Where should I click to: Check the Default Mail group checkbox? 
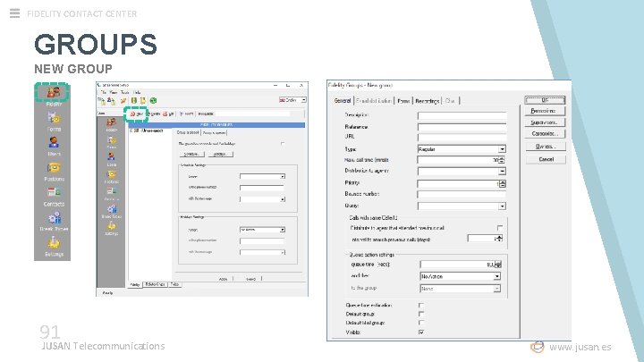(x=421, y=323)
